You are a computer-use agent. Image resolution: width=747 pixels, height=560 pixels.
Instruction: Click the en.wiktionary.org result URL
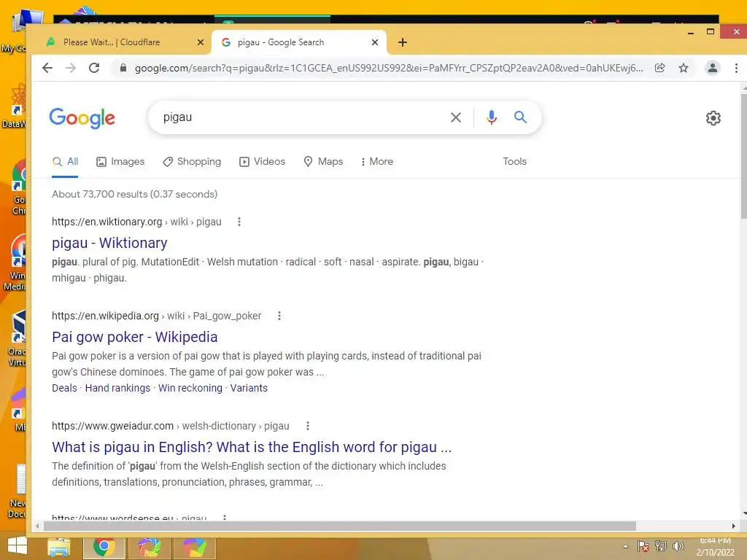click(x=136, y=222)
